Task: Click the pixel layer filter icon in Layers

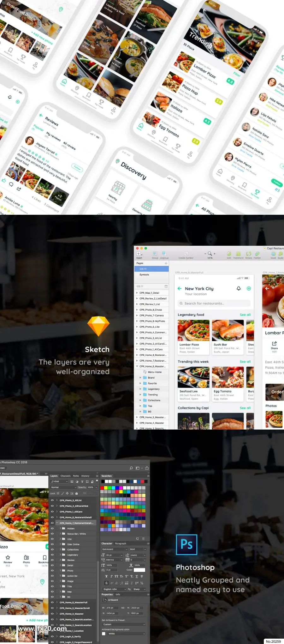Action: coord(72,482)
